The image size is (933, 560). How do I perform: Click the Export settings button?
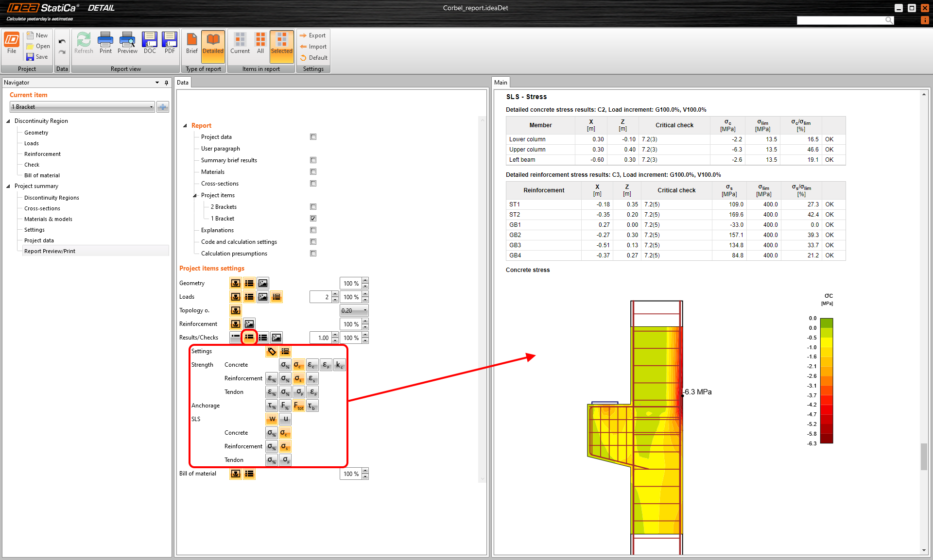[x=313, y=35]
